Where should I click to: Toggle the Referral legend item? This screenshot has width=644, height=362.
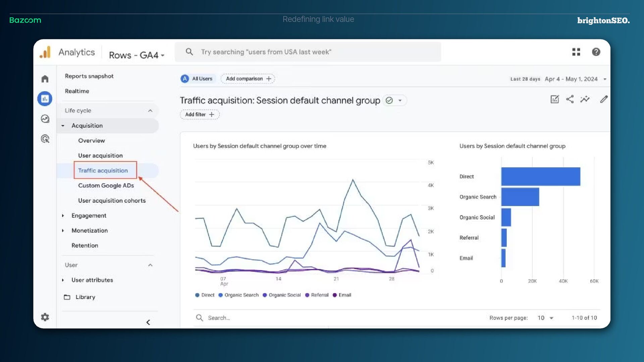tap(317, 295)
